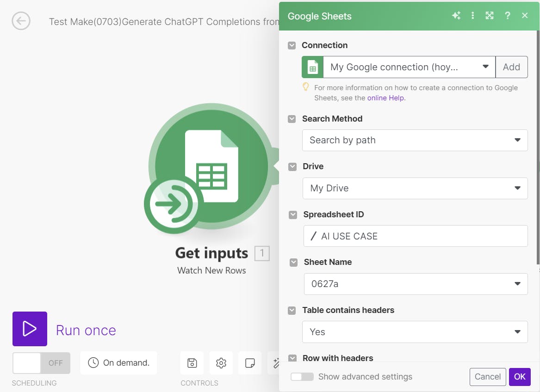Image resolution: width=540 pixels, height=392 pixels.
Task: Open the Notes icon in controls
Action: coord(250,363)
